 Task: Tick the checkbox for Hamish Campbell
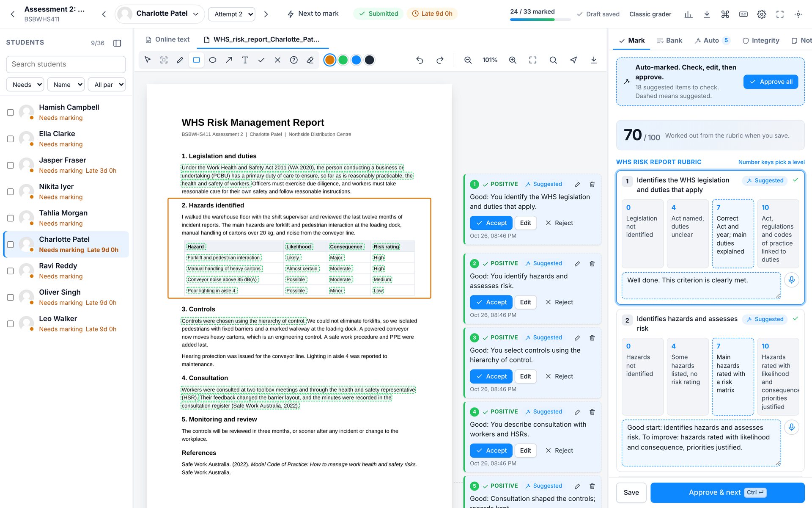pos(11,112)
